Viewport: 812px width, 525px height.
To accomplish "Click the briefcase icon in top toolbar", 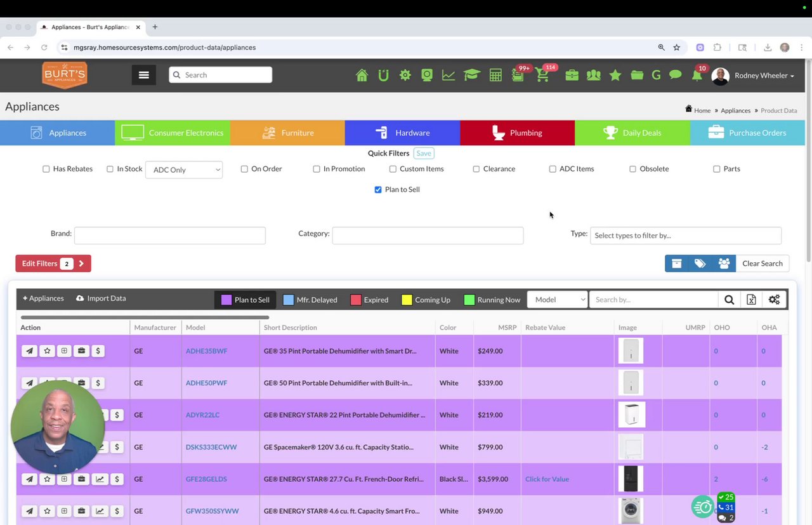I will pyautogui.click(x=572, y=75).
